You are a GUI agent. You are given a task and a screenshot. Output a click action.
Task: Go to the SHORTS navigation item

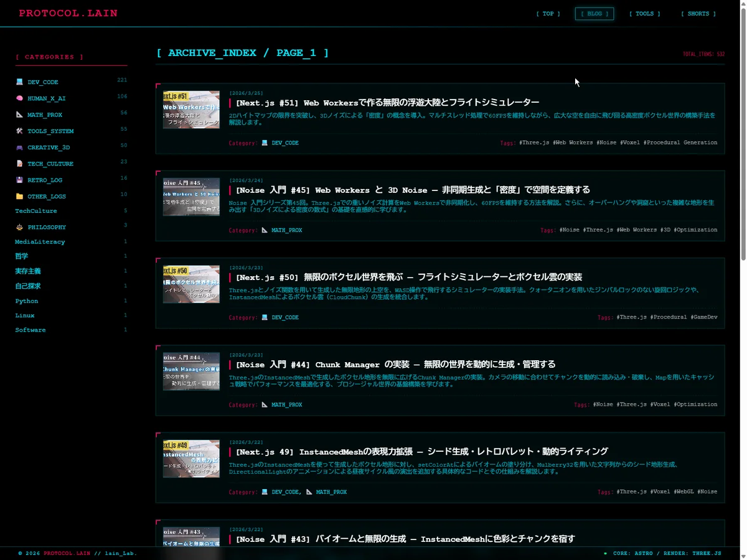pos(698,14)
